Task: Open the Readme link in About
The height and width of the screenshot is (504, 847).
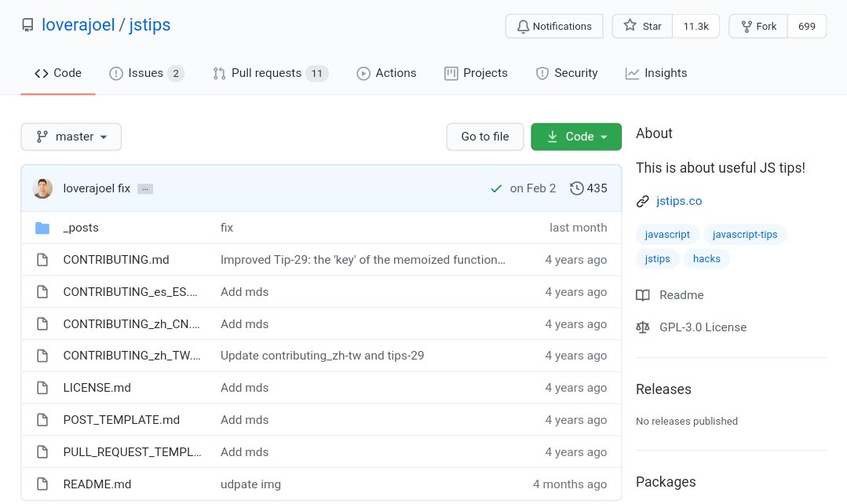Action: [670, 295]
